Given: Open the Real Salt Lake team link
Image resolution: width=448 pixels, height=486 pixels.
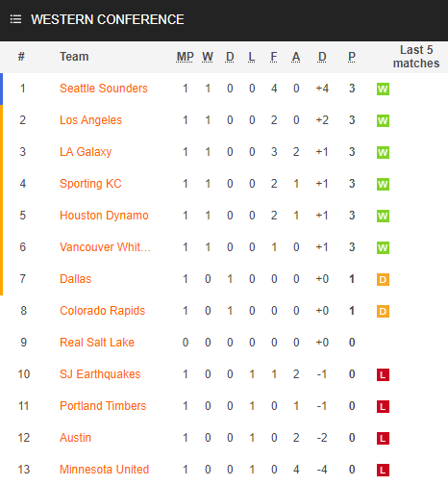Looking at the screenshot, I should coord(97,343).
